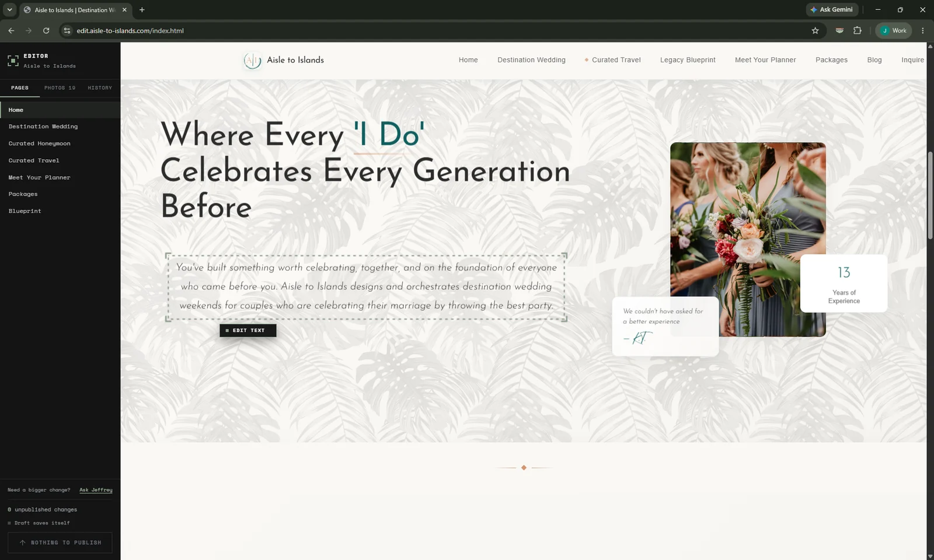Image resolution: width=934 pixels, height=560 pixels.
Task: Select Packages page in sidebar
Action: (60, 194)
